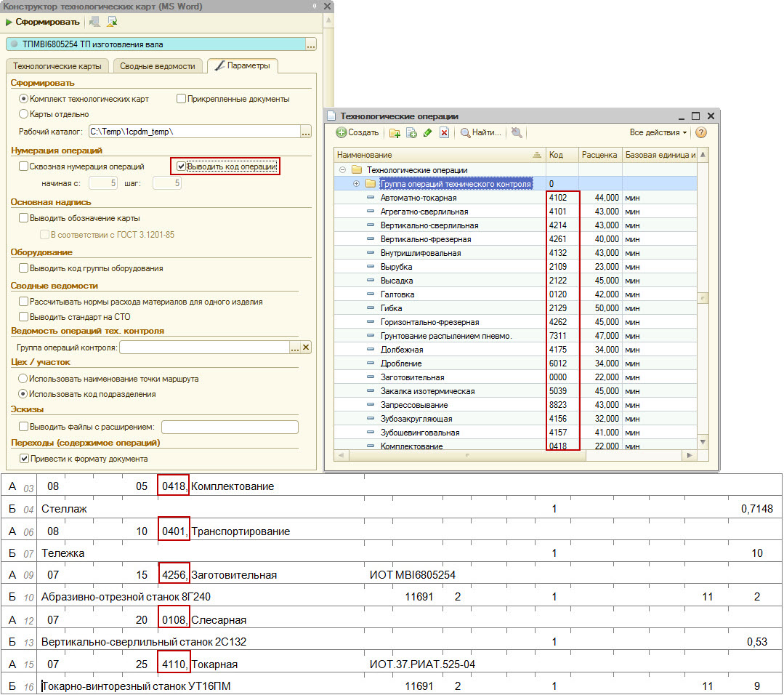Click the red X delete-mark icon

[444, 133]
